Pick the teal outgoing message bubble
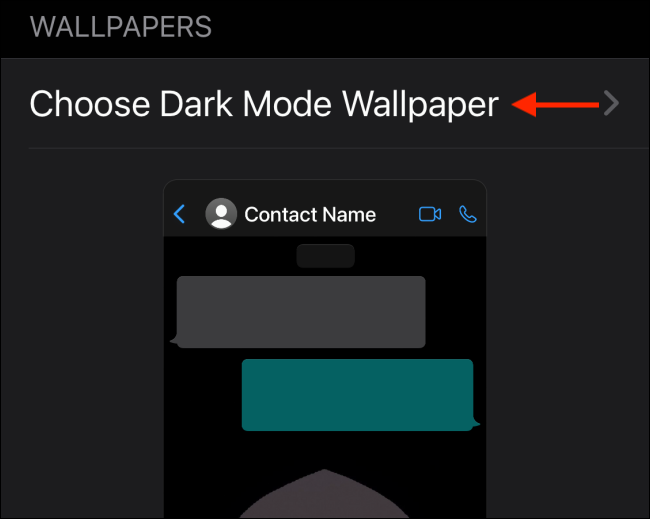This screenshot has height=519, width=650. (x=357, y=395)
